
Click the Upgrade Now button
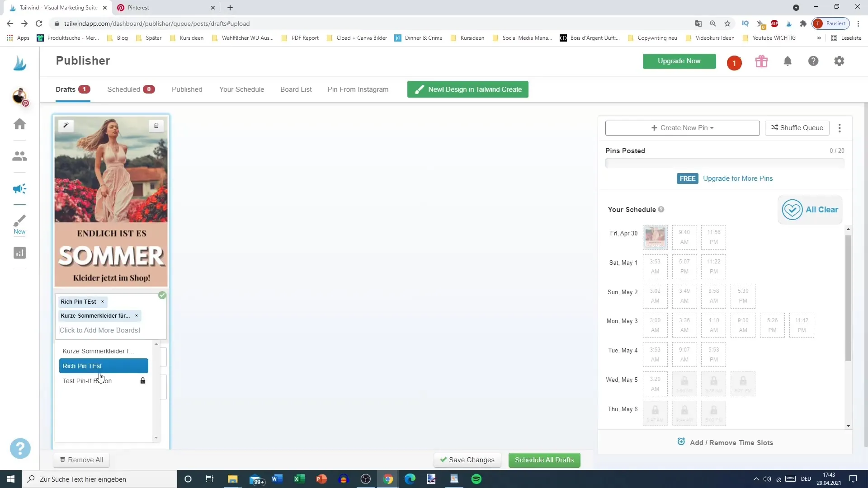[x=679, y=61]
